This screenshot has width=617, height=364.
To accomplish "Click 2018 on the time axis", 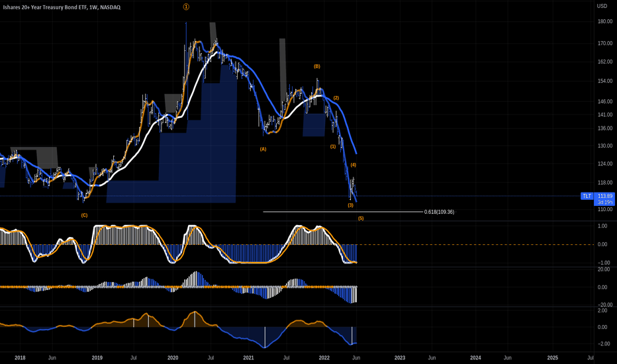I will pos(20,357).
